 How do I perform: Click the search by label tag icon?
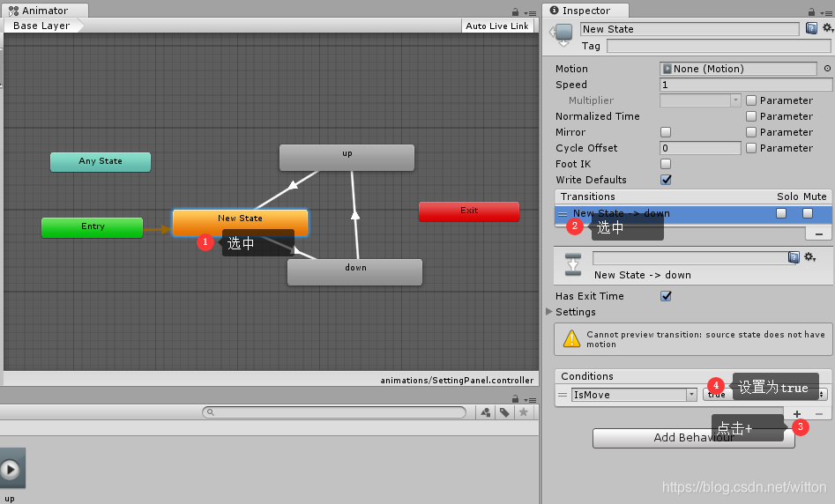[504, 412]
